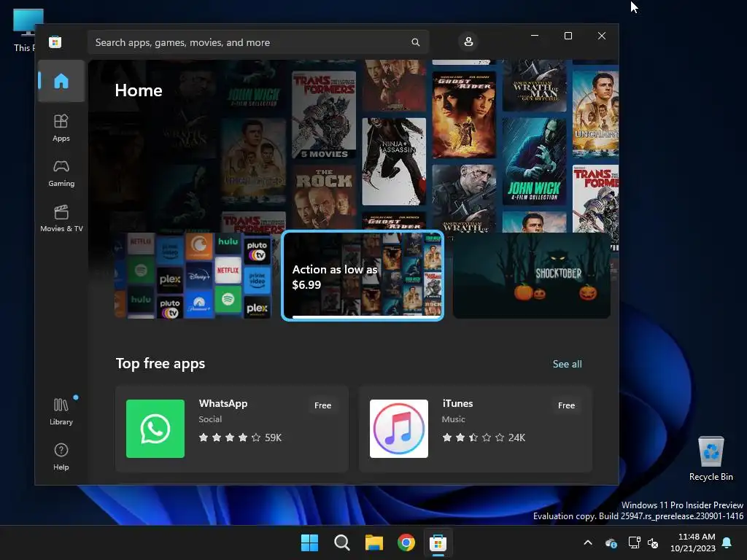
Task: Open the iTunes app icon
Action: 399,429
